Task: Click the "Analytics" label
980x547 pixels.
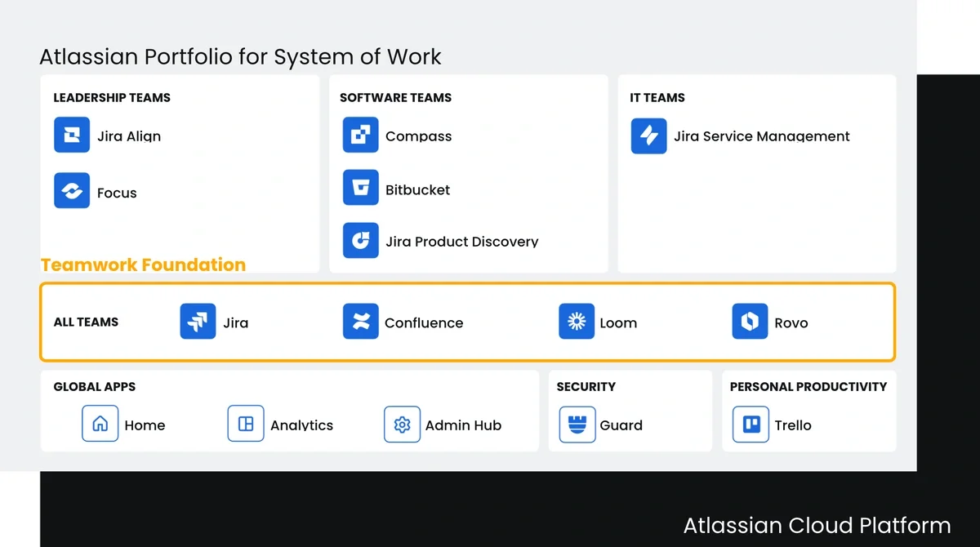Action: pyautogui.click(x=302, y=425)
